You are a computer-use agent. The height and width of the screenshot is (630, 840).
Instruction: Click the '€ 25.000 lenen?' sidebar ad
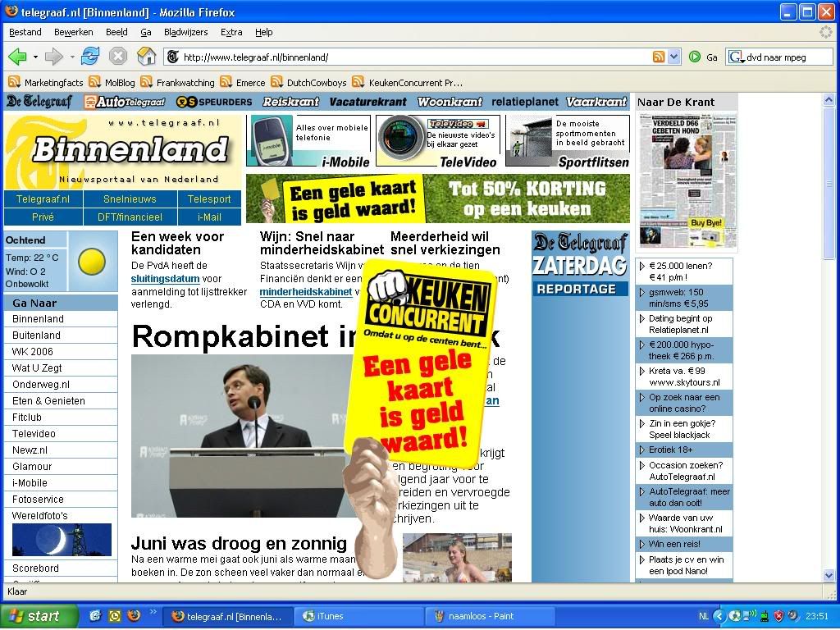click(684, 272)
